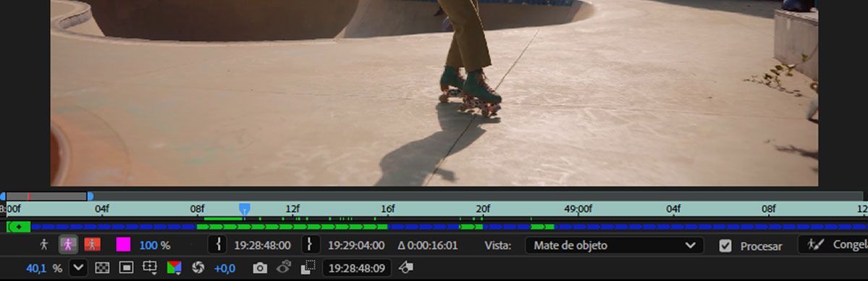Toggle mask and shape path visibility icon
Image resolution: width=868 pixels, height=281 pixels.
126,268
